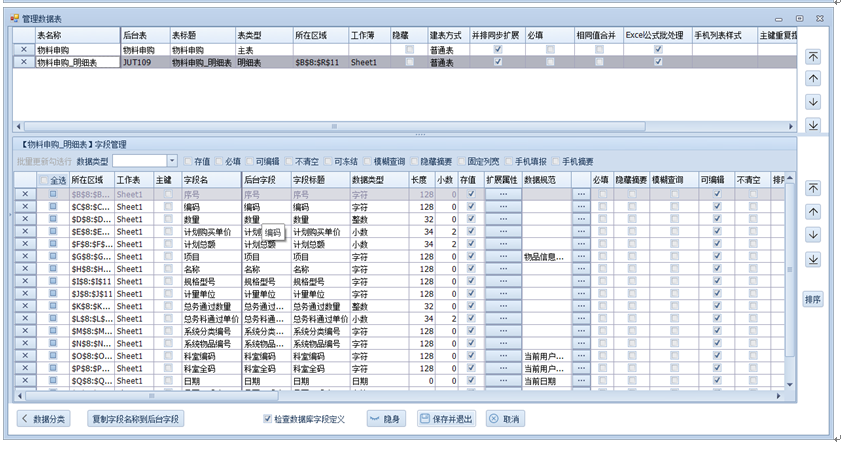Toggle 检查数据库字段定义 checkbox
855x455 pixels.
coord(267,419)
